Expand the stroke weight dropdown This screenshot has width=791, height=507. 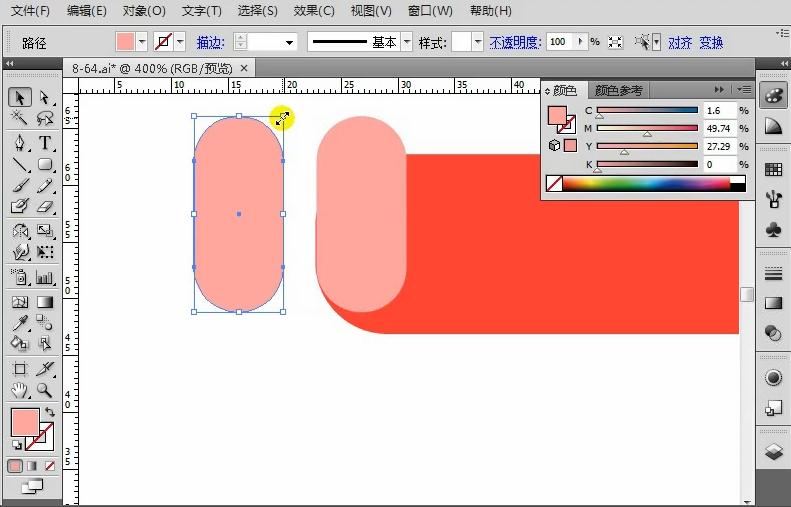[x=290, y=42]
